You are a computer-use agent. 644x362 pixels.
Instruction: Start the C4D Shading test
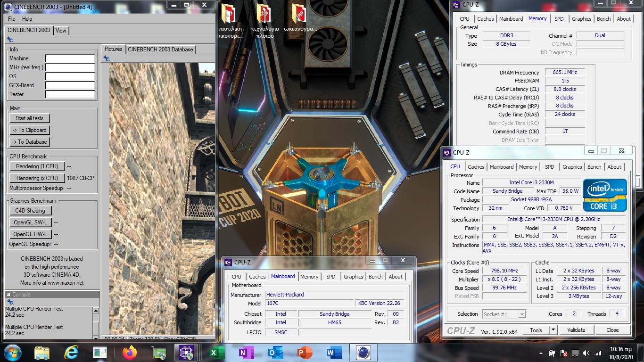coord(30,211)
